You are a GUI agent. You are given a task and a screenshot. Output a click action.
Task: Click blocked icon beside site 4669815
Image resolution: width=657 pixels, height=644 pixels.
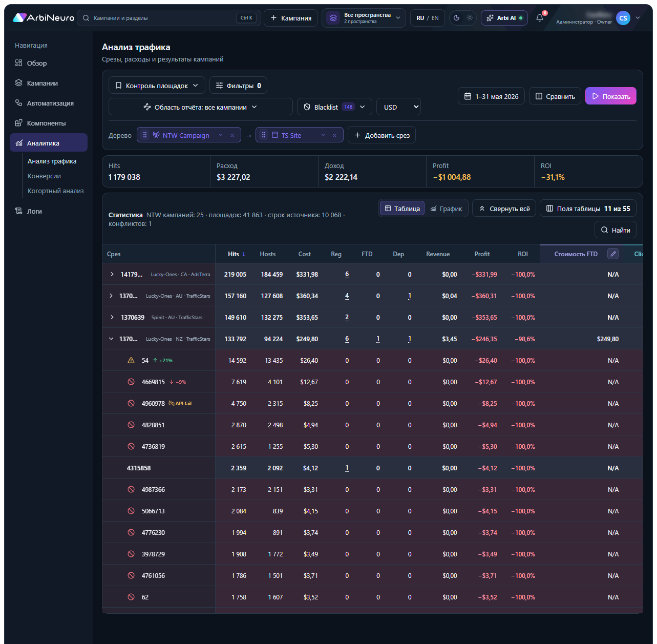pyautogui.click(x=131, y=382)
